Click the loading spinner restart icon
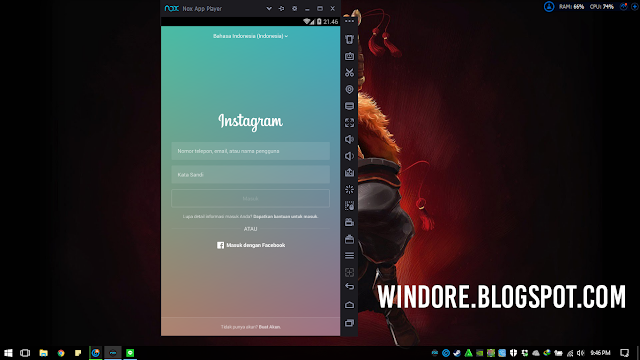Screen dimensions: 640x360 click(349, 189)
